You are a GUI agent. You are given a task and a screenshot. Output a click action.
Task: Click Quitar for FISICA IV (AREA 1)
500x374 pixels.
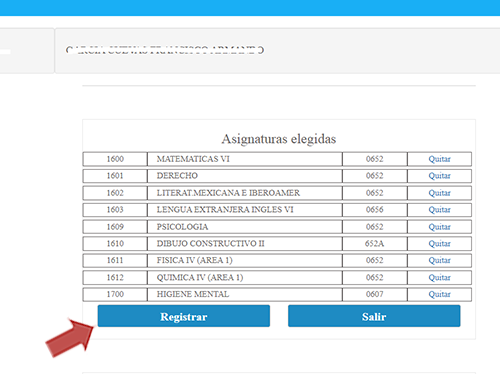pyautogui.click(x=439, y=260)
